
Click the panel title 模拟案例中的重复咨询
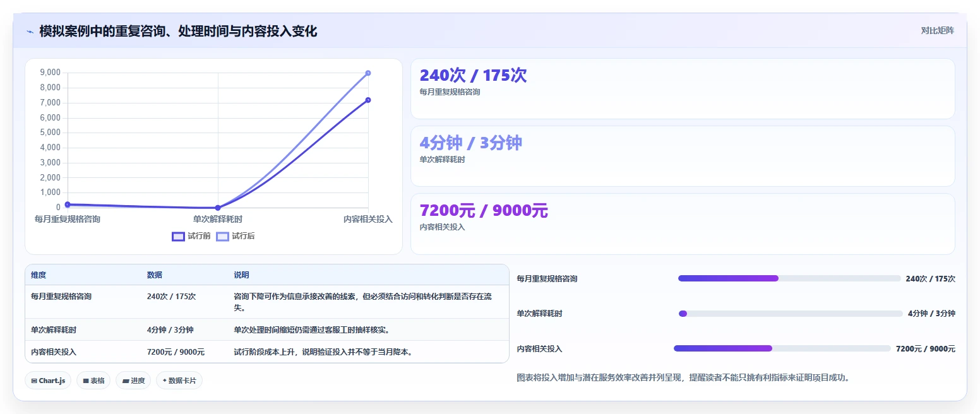178,31
